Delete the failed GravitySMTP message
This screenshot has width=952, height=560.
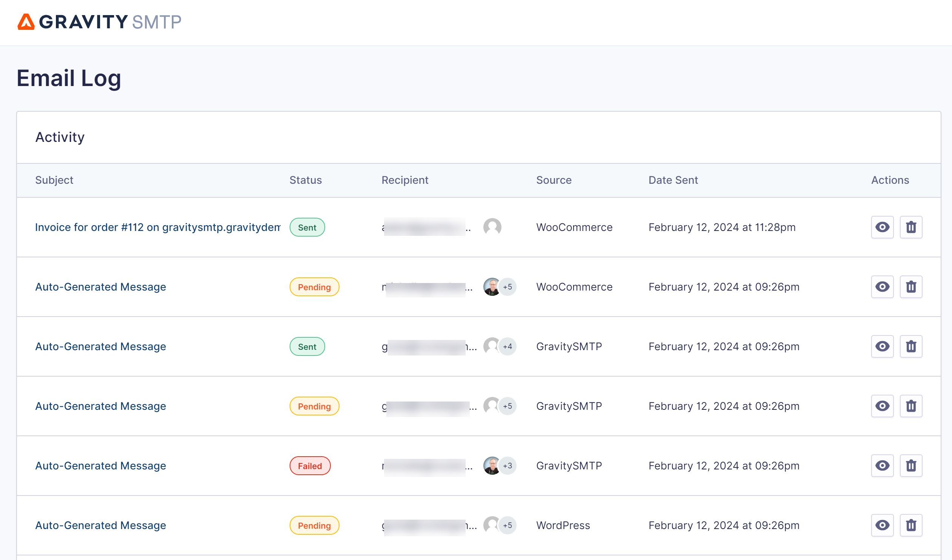pyautogui.click(x=911, y=466)
